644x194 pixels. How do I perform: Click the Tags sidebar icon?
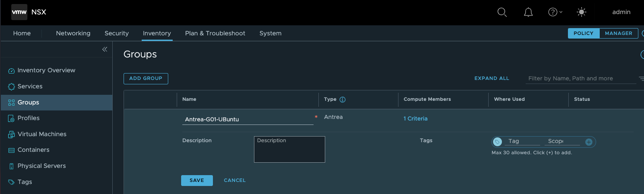(x=11, y=182)
